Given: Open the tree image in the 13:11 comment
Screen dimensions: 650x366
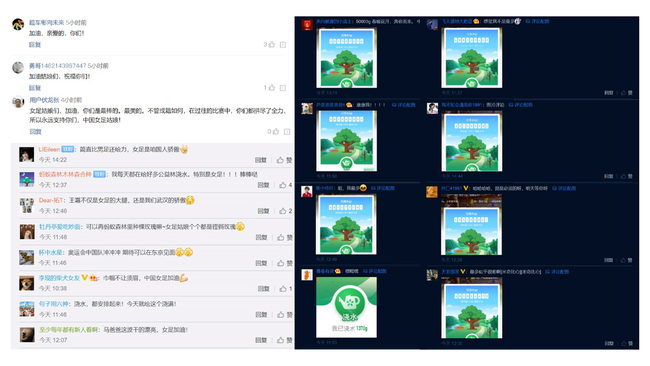Looking at the screenshot, I should click(x=347, y=58).
